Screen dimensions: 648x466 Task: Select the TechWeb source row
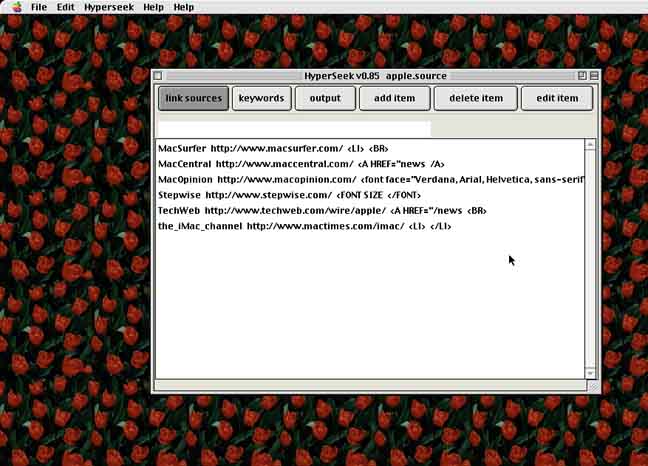point(370,211)
